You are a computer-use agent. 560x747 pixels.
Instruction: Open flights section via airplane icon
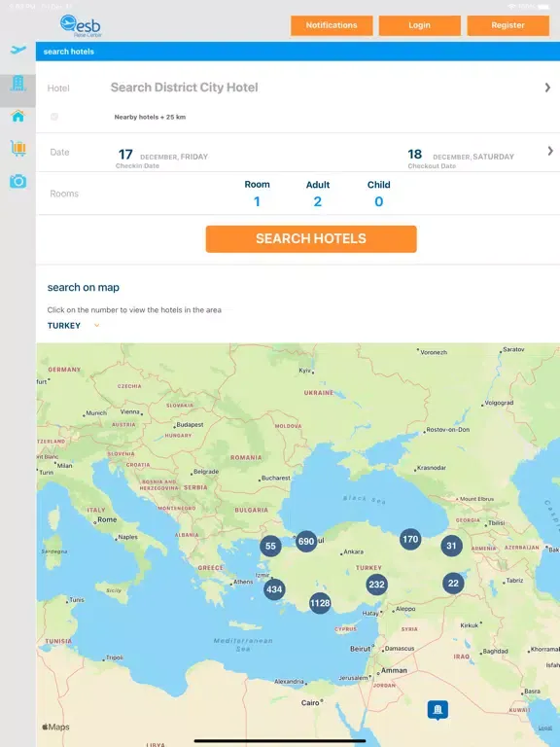(x=17, y=50)
